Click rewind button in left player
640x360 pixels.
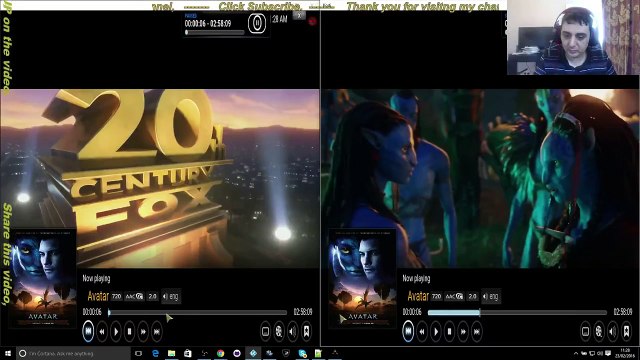point(102,332)
